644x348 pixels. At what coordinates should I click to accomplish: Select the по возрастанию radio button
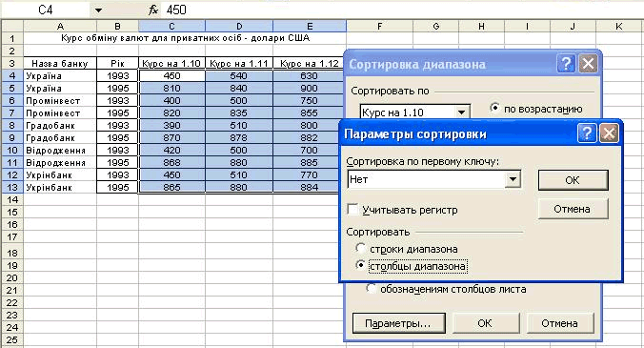pyautogui.click(x=495, y=108)
